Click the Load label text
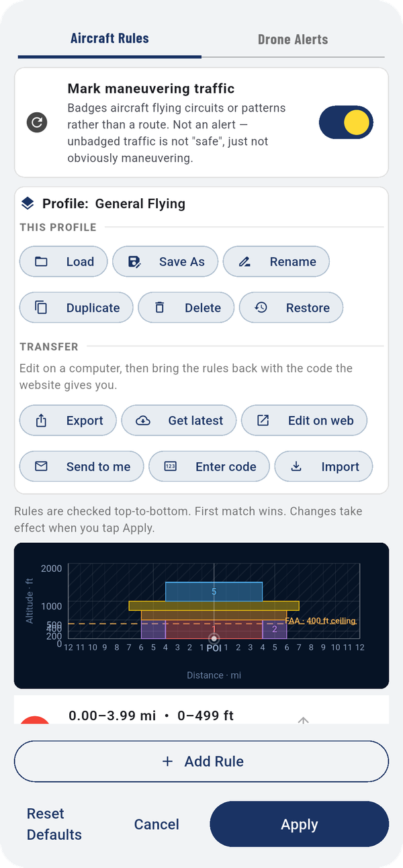The width and height of the screenshot is (403, 868). [80, 262]
